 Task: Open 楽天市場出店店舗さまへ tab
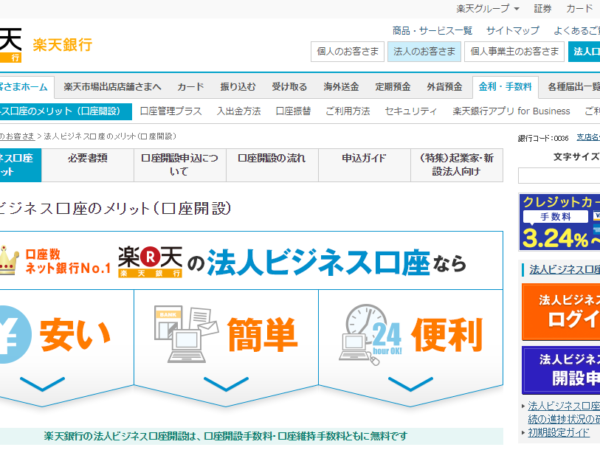pos(112,87)
